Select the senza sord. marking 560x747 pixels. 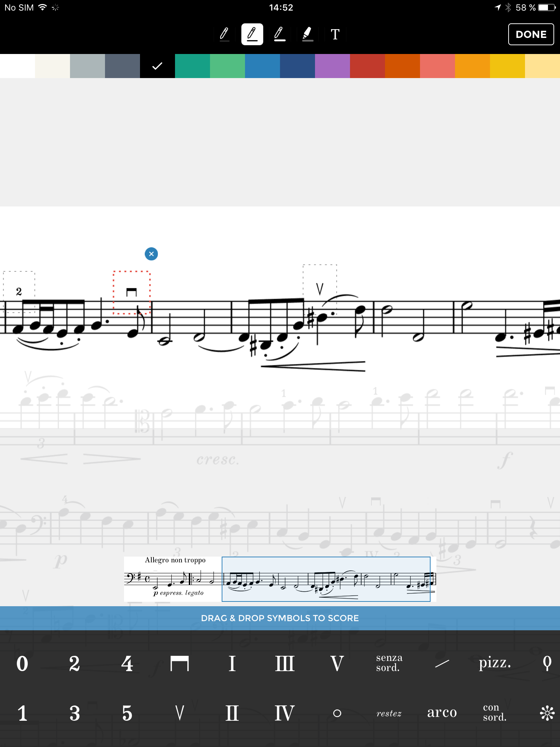(x=389, y=663)
